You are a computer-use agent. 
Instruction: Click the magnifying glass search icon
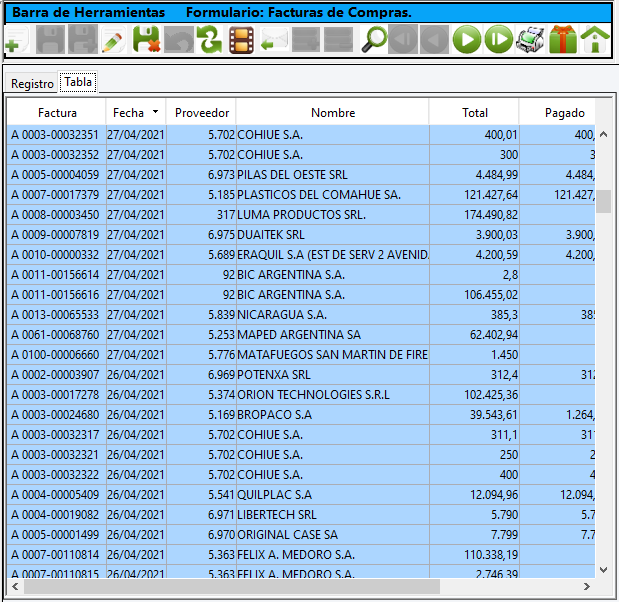(x=374, y=39)
